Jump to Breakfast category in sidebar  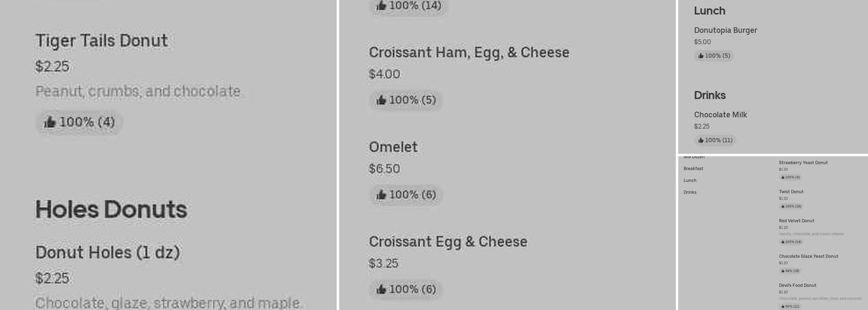[x=693, y=169]
